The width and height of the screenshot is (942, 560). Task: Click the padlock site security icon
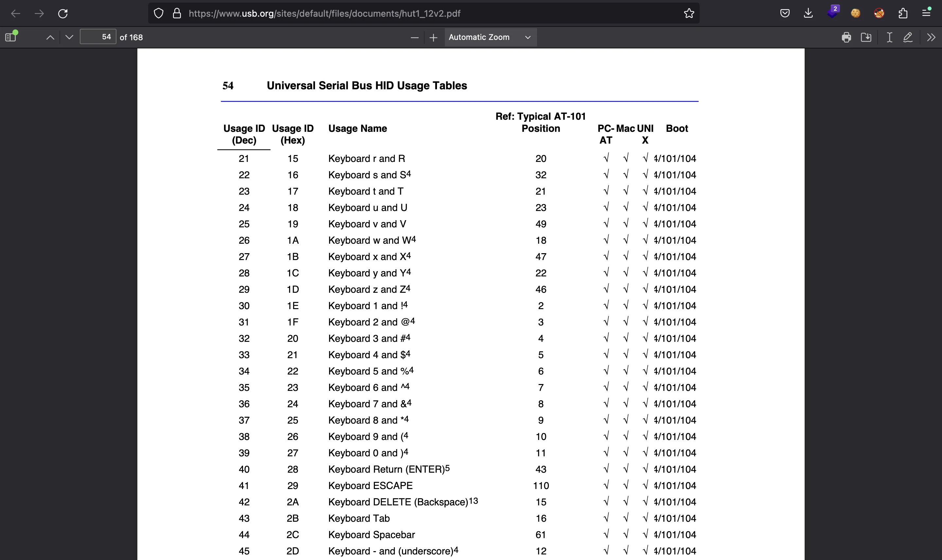(x=177, y=14)
